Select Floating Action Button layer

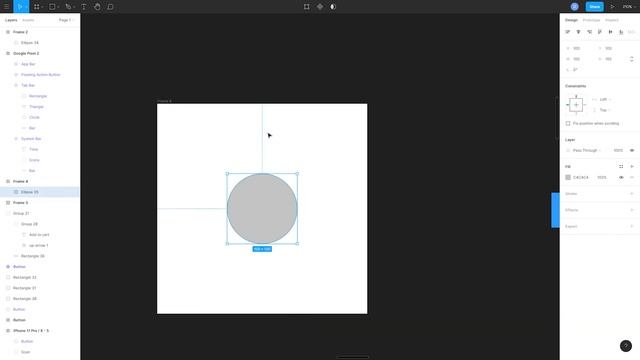[x=40, y=75]
